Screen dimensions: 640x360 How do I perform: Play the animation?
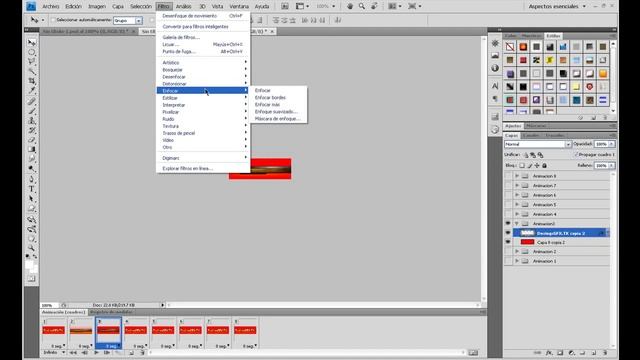[96, 353]
